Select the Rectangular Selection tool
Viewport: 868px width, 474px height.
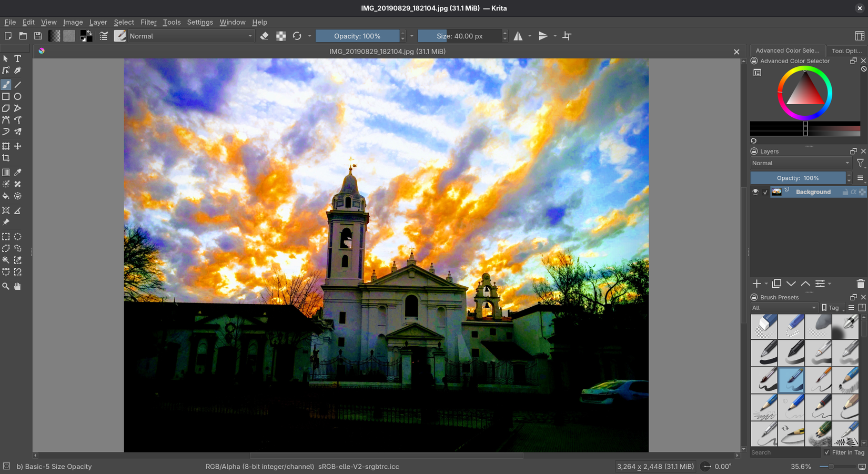tap(6, 237)
